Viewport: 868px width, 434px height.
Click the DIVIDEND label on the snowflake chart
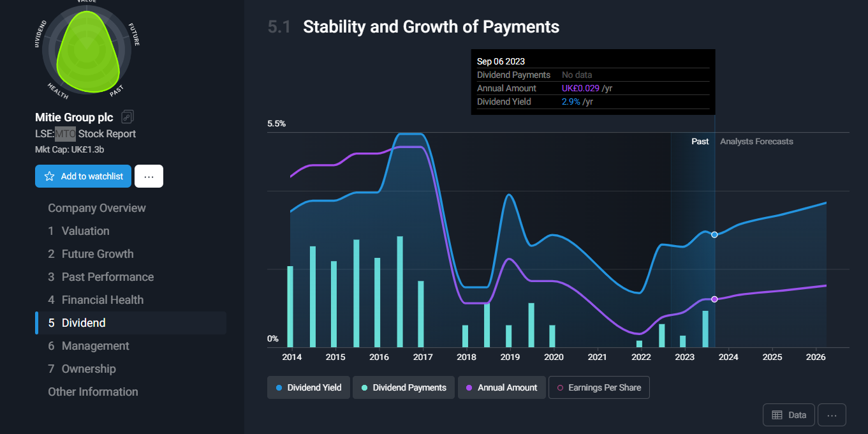(x=40, y=34)
